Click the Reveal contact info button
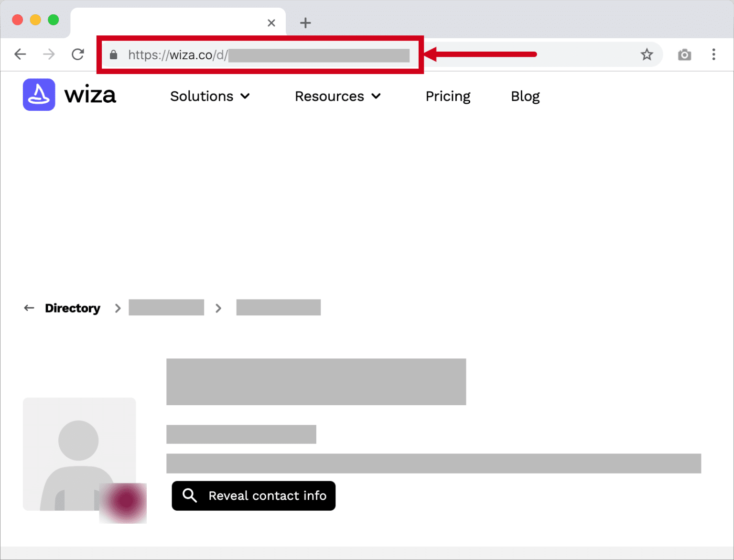 click(253, 495)
